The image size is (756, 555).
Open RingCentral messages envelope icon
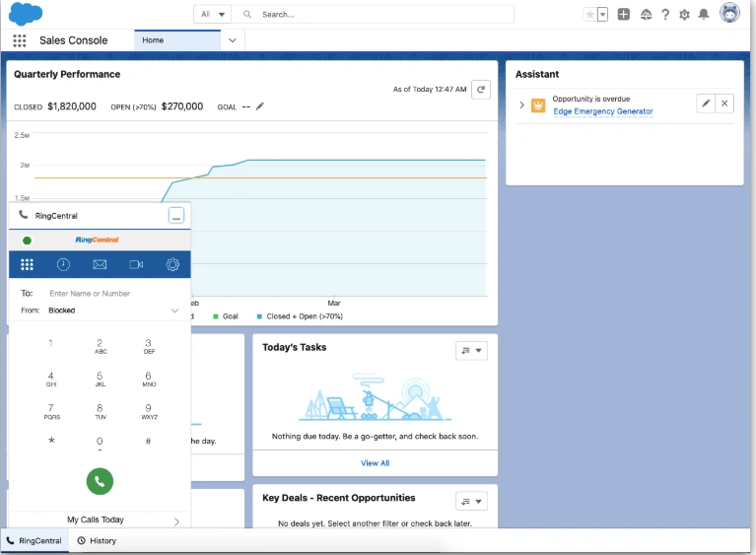click(100, 264)
